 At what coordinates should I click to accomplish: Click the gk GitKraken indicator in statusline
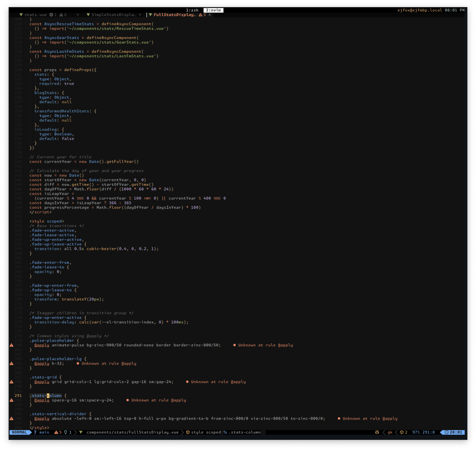(x=390, y=432)
